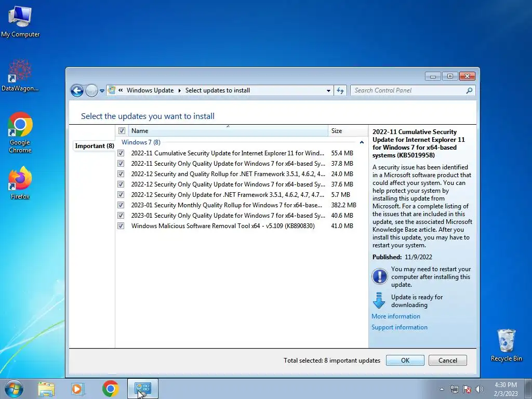Open Windows Media Player from taskbar
Image resolution: width=532 pixels, height=399 pixels.
(78, 389)
